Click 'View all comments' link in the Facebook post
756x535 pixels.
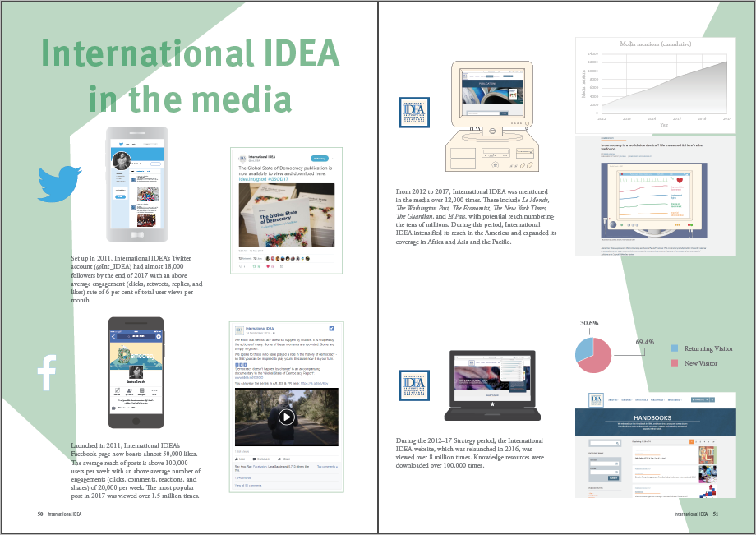pyautogui.click(x=248, y=486)
